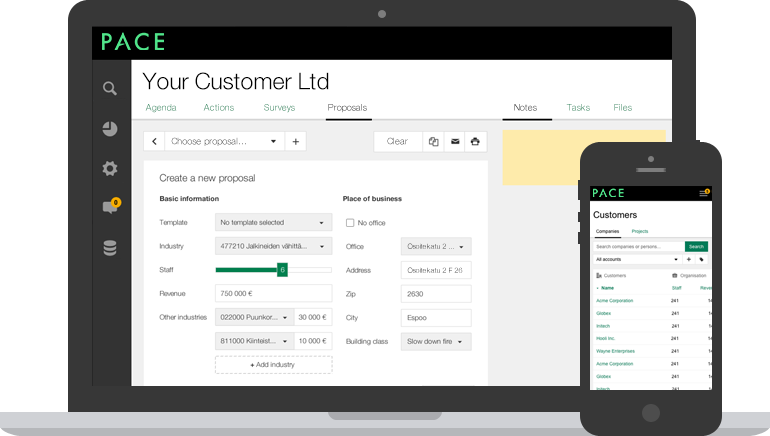Image resolution: width=770 pixels, height=436 pixels.
Task: Open the All accounts dropdown on the phone
Action: tap(637, 259)
